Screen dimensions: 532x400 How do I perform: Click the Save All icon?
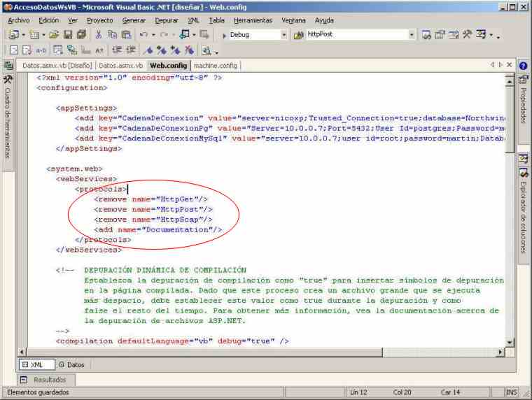click(81, 34)
